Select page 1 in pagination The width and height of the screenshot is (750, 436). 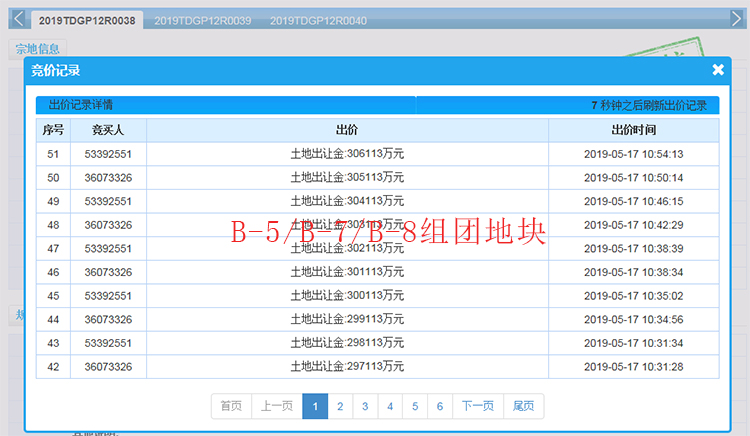pyautogui.click(x=315, y=406)
